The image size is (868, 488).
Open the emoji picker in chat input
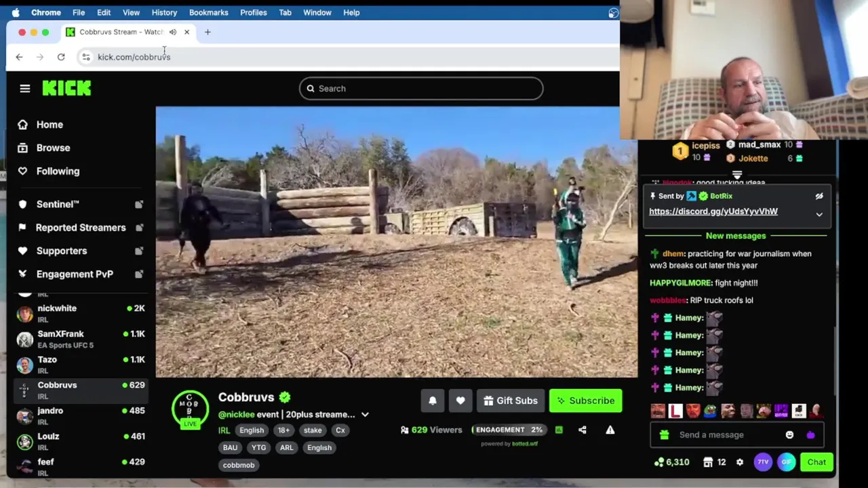pyautogui.click(x=789, y=435)
